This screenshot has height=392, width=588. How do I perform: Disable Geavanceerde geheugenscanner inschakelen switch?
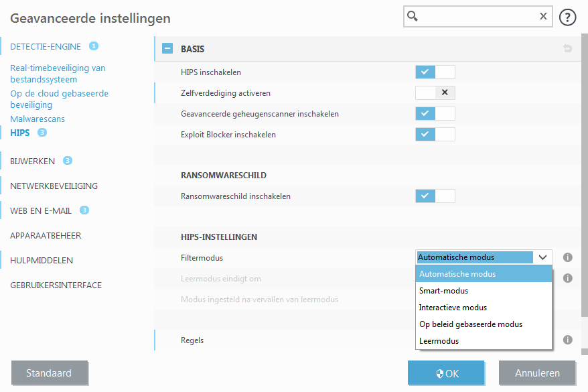click(435, 114)
